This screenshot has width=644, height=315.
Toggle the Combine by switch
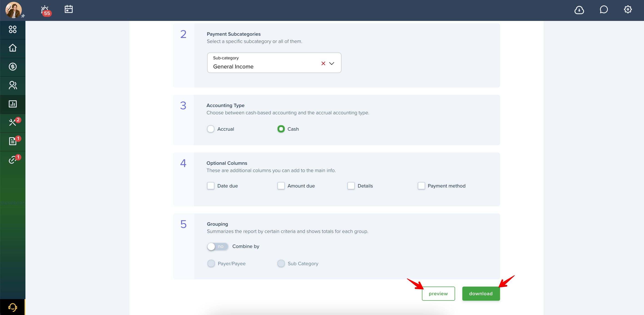click(x=218, y=246)
